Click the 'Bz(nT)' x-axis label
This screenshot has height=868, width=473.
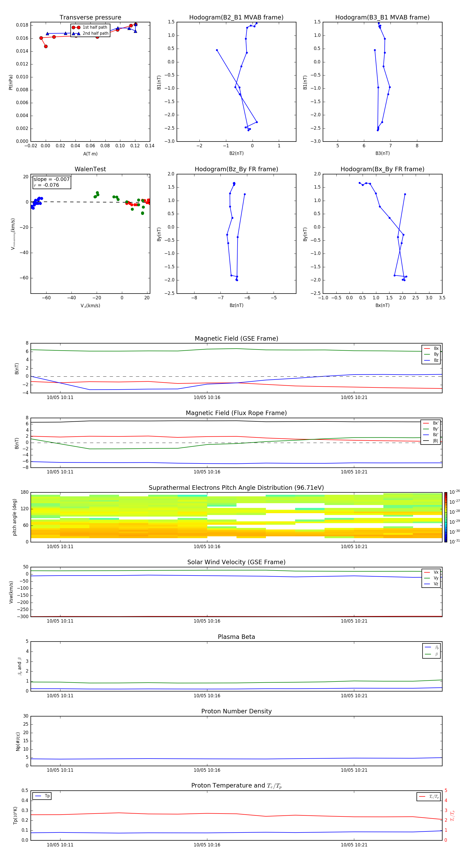pos(236,305)
